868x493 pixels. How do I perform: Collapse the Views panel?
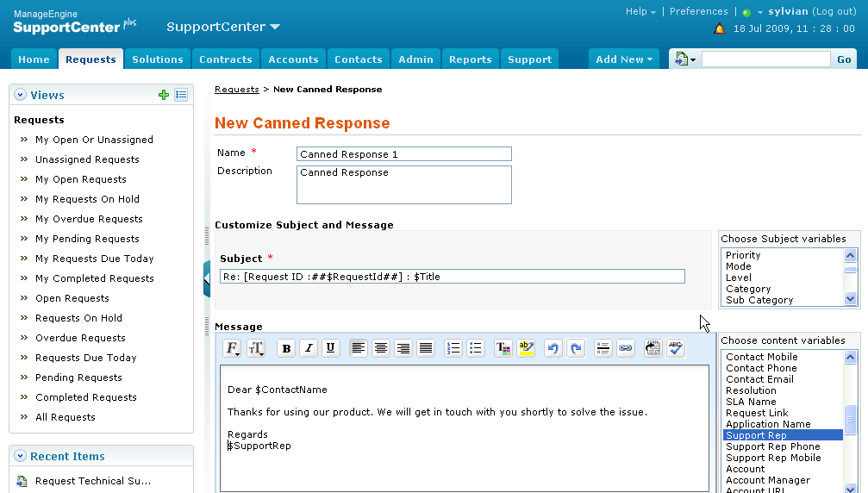pos(21,95)
